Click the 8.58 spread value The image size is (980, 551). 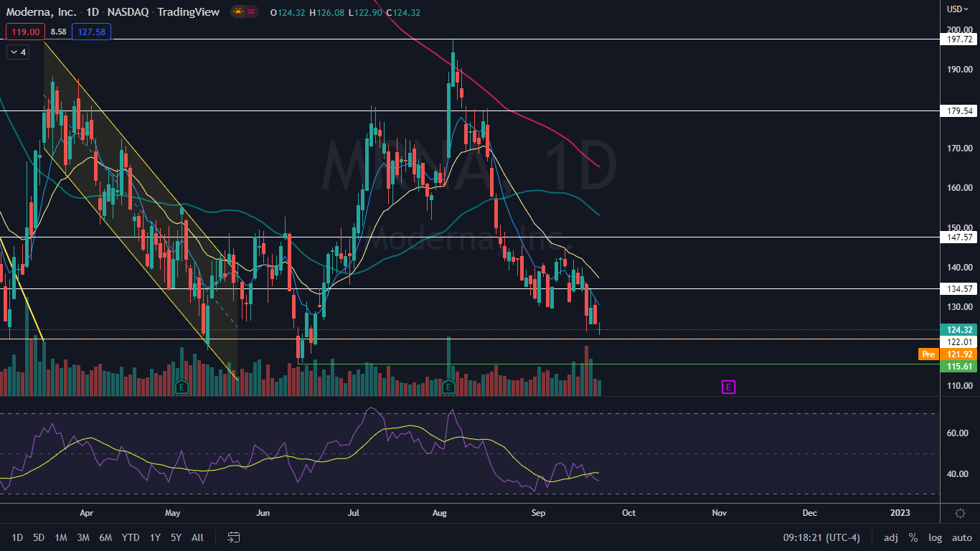[x=59, y=32]
